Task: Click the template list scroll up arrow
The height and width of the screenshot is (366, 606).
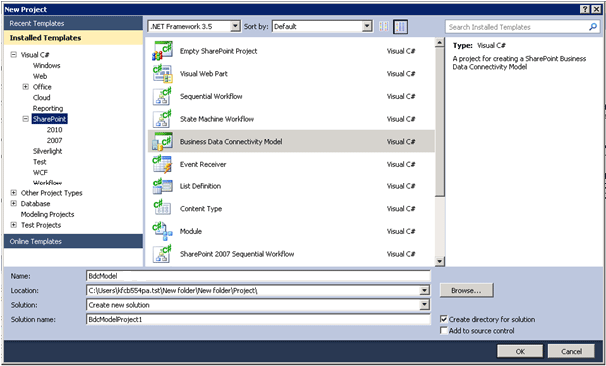Action: coord(439,43)
